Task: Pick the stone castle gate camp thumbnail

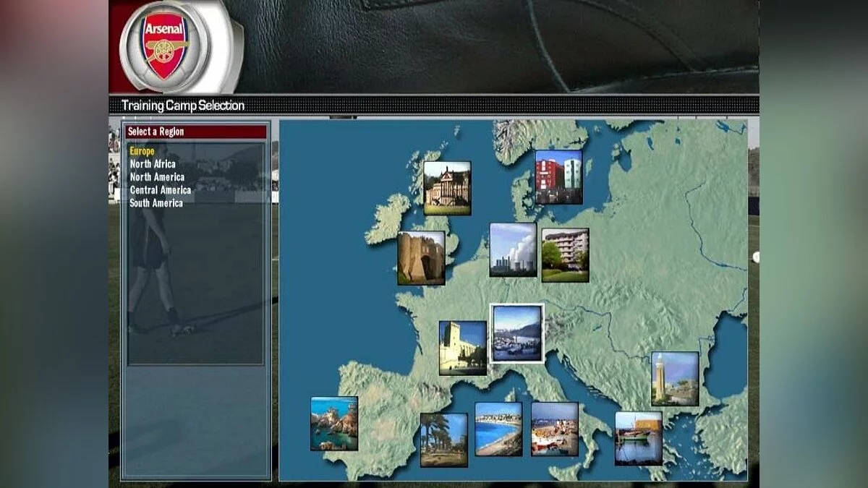Action: pyautogui.click(x=421, y=258)
